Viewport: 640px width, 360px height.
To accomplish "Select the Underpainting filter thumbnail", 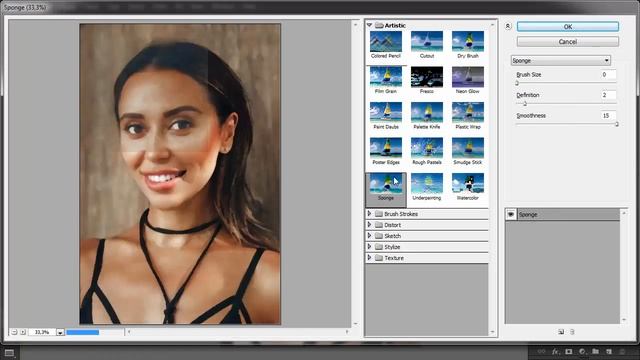I will [427, 183].
